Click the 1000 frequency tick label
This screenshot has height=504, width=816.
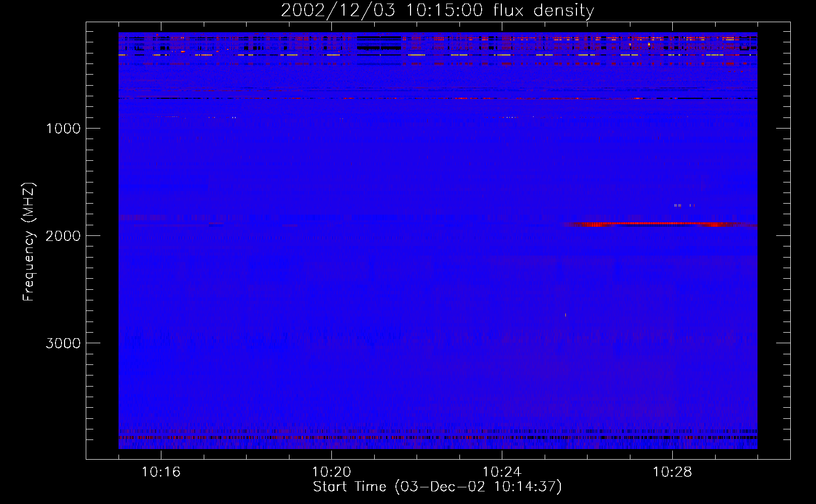[63, 129]
